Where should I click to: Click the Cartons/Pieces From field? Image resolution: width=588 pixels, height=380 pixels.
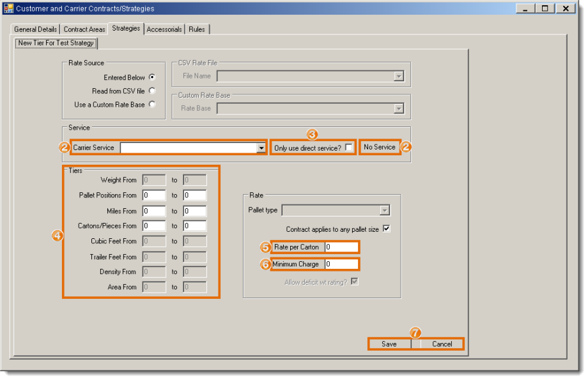click(x=154, y=226)
